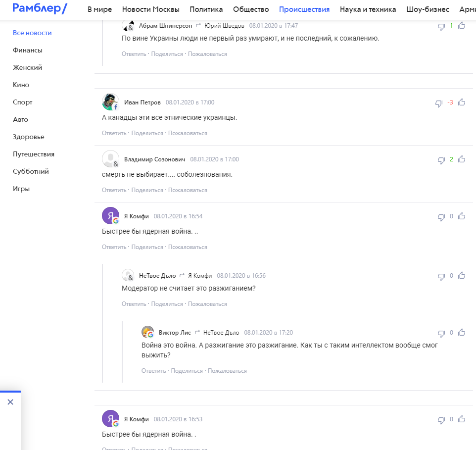Close the popup with the X icon

click(10, 402)
